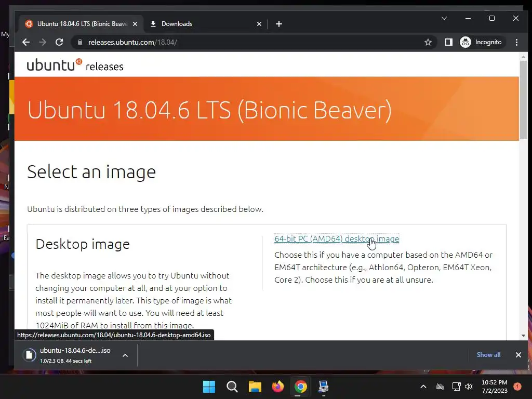
Task: Click the browser forward arrow
Action: coord(43,42)
